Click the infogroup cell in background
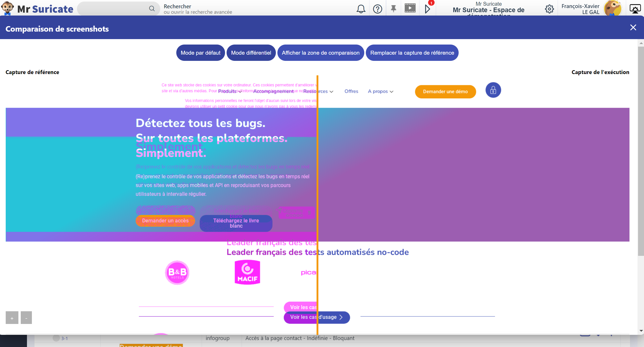Viewport: 644px width, 347px height. pos(218,338)
